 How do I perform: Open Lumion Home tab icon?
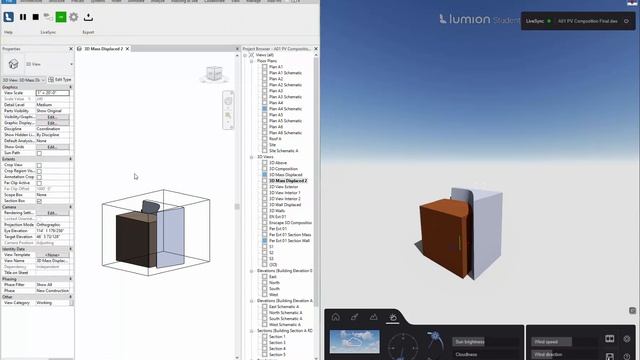point(336,317)
